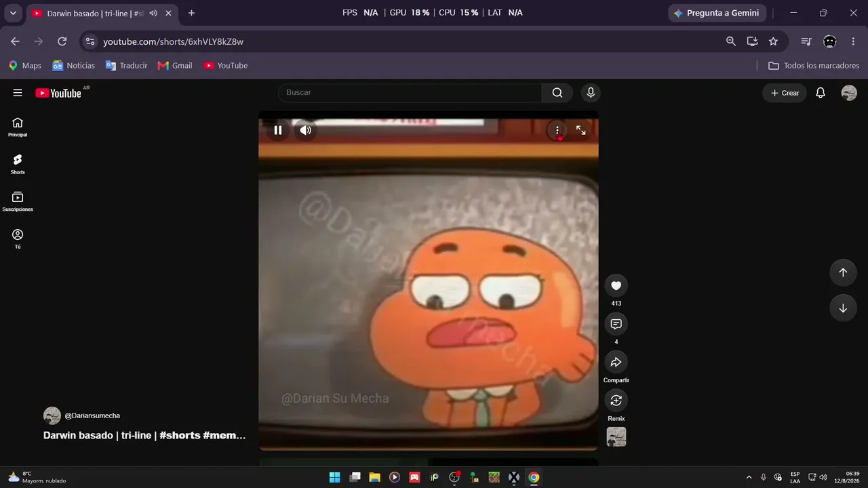Viewport: 868px width, 488px height.
Task: Open the comments for this Short
Action: 616,324
